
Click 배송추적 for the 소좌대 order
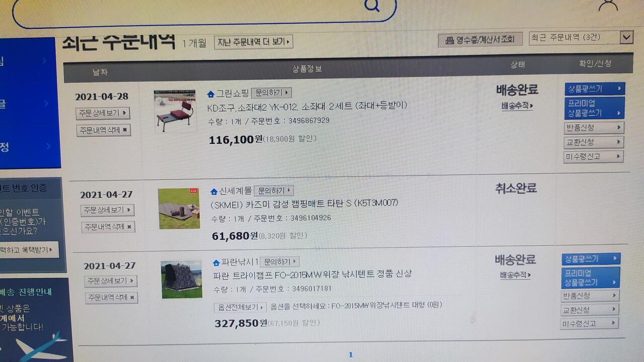point(517,106)
